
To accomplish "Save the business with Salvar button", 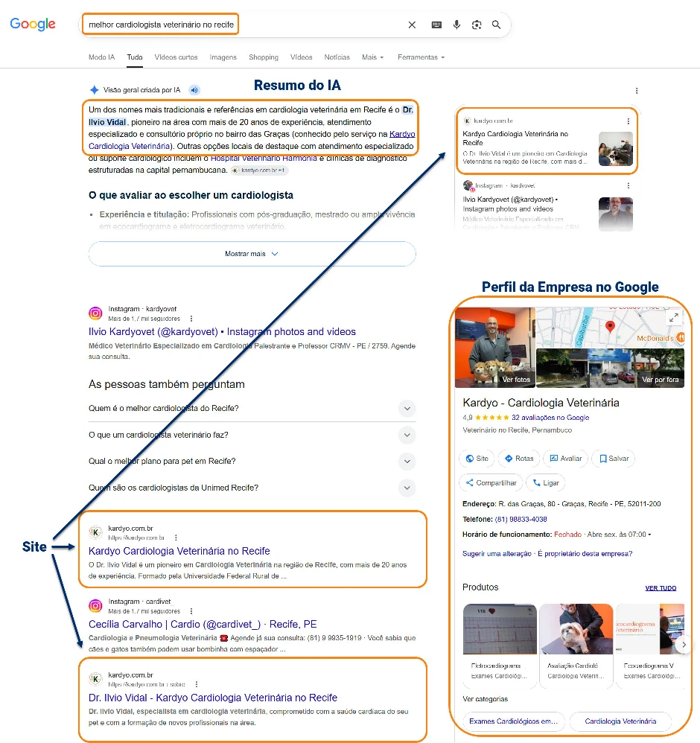I will [614, 458].
